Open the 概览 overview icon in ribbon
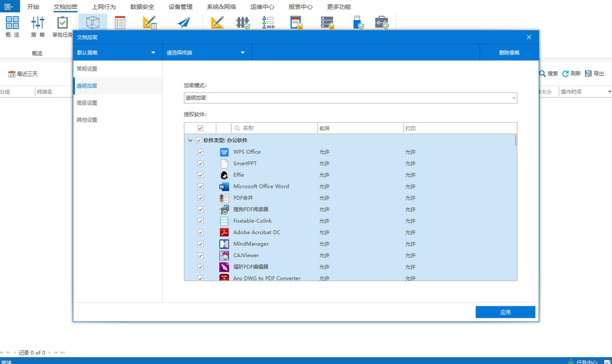Screen dimensions: 612x364 point(12,23)
